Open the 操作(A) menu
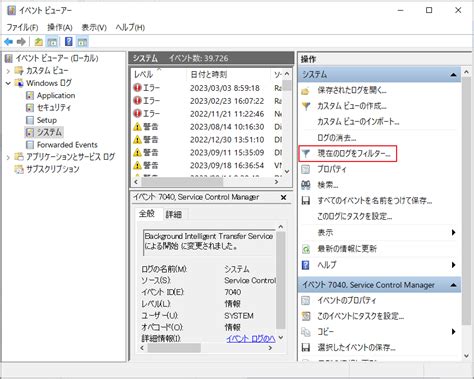 point(60,27)
